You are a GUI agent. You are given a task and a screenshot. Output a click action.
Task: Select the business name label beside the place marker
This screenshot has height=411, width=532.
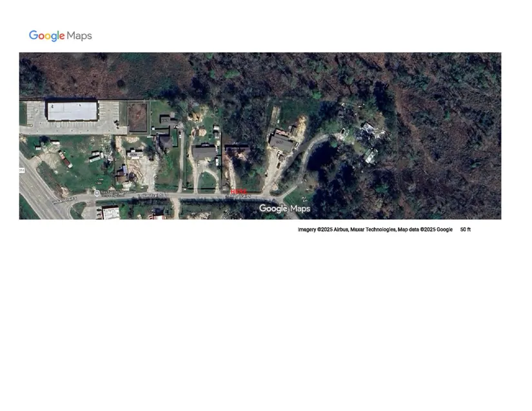tap(118, 192)
